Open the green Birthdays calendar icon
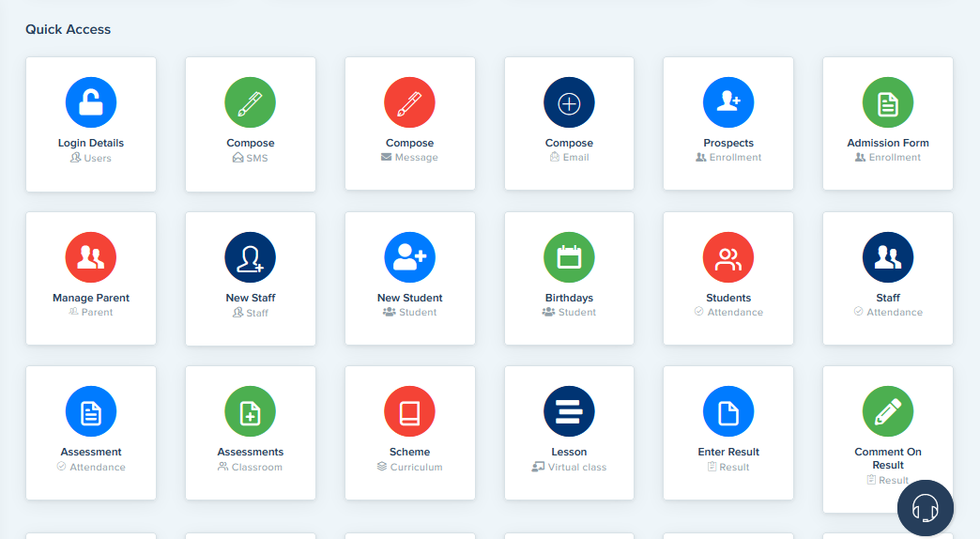This screenshot has height=539, width=980. [569, 257]
